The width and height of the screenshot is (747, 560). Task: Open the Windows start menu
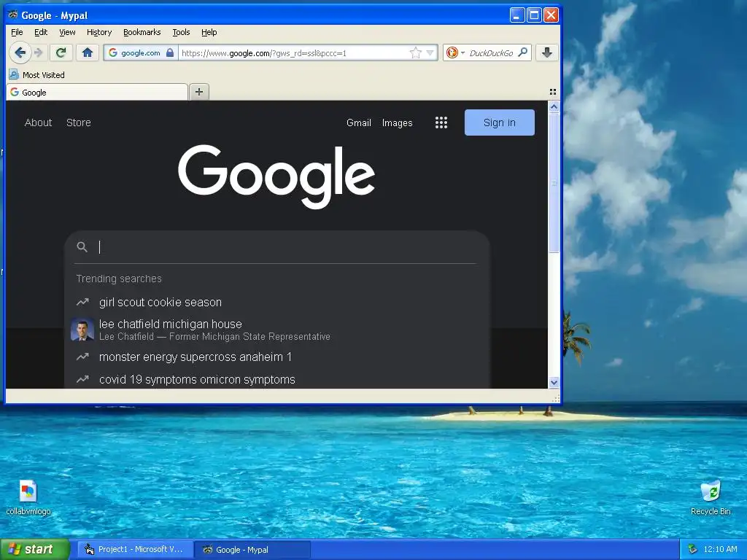point(34,550)
